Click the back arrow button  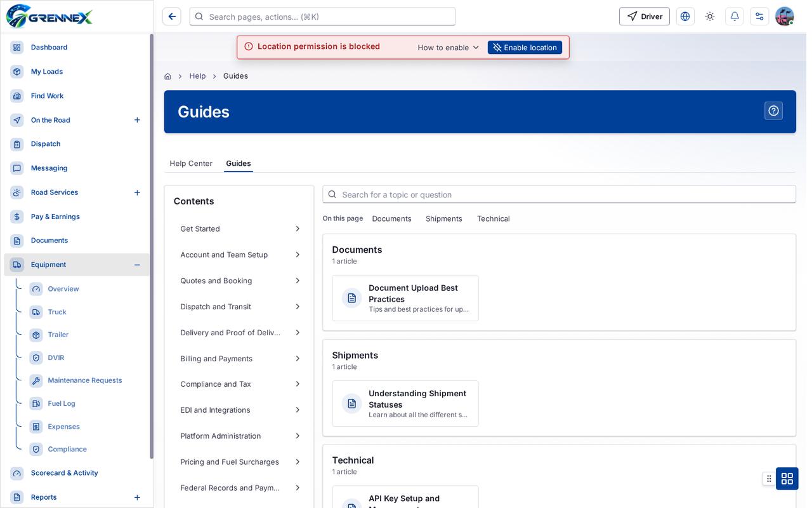[172, 17]
